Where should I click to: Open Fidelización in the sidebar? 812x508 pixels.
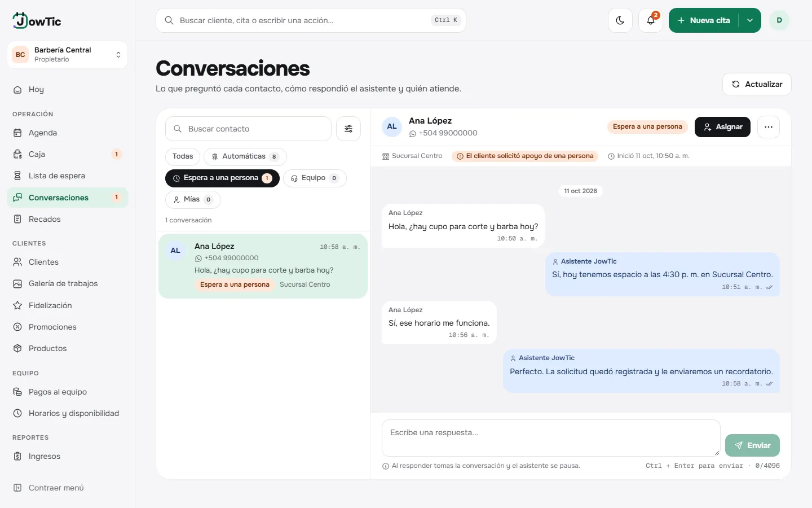67,305
